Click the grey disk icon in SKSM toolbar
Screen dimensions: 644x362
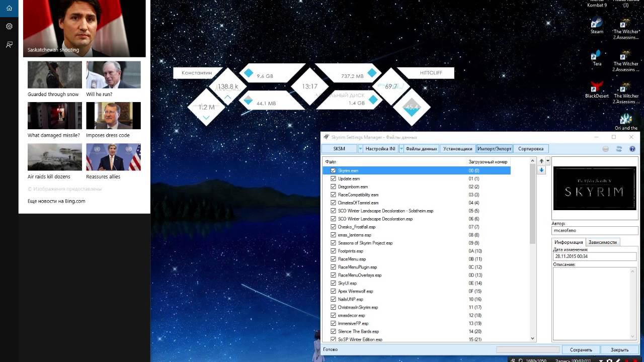coord(606,149)
